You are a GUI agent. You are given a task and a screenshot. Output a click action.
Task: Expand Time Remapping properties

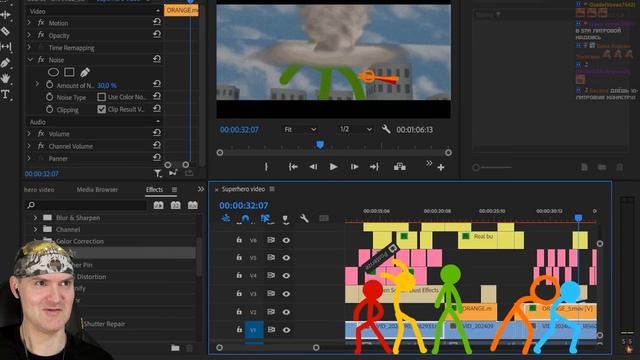pos(29,47)
